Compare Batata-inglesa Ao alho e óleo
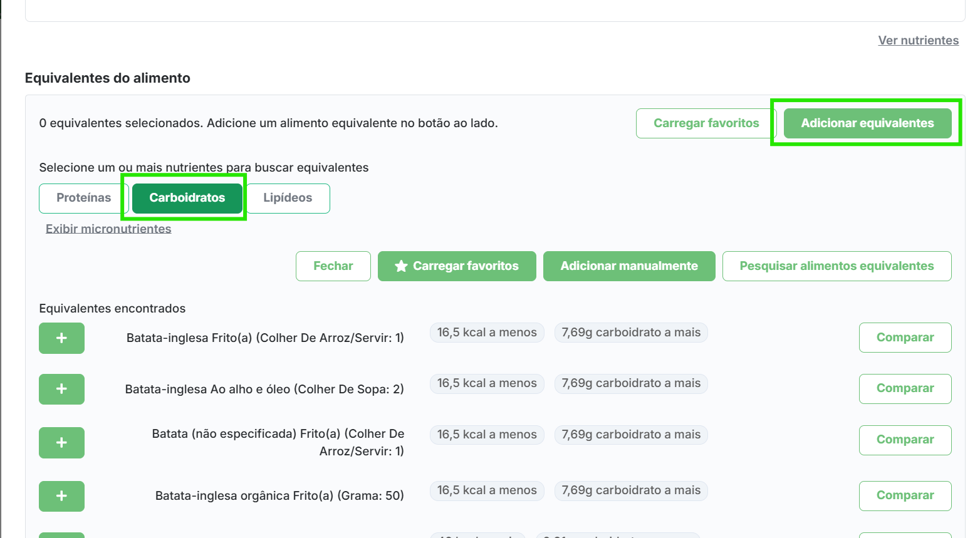 click(905, 388)
